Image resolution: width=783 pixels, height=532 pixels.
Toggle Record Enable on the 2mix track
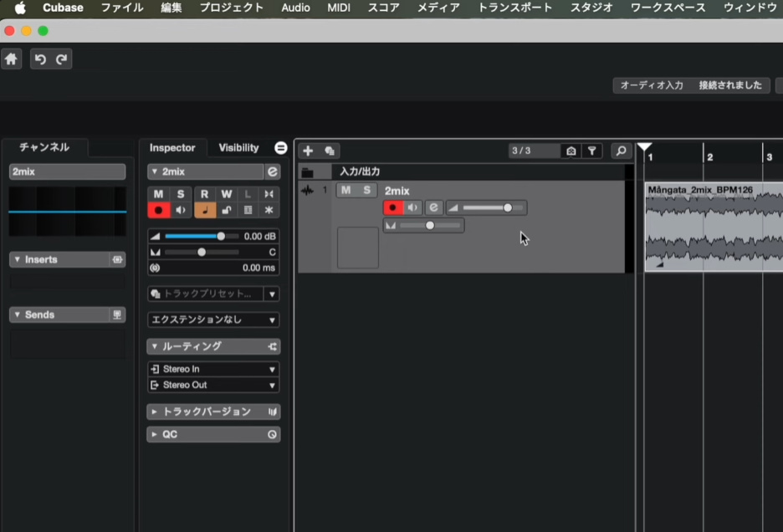[x=392, y=207]
